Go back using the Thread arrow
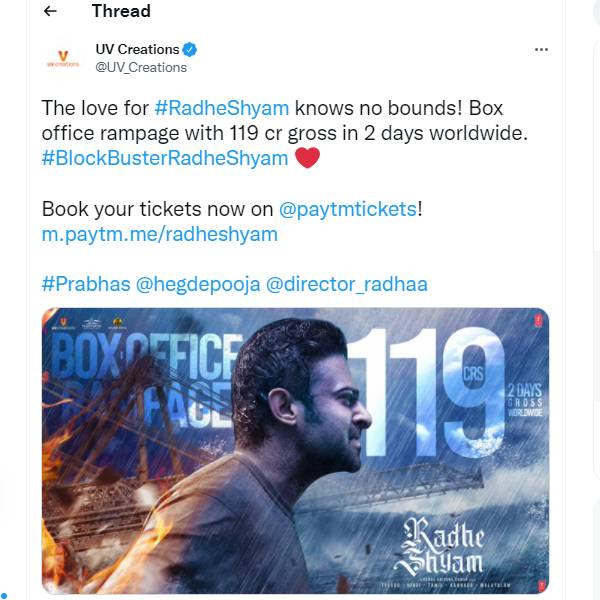This screenshot has height=600, width=600. click(50, 11)
